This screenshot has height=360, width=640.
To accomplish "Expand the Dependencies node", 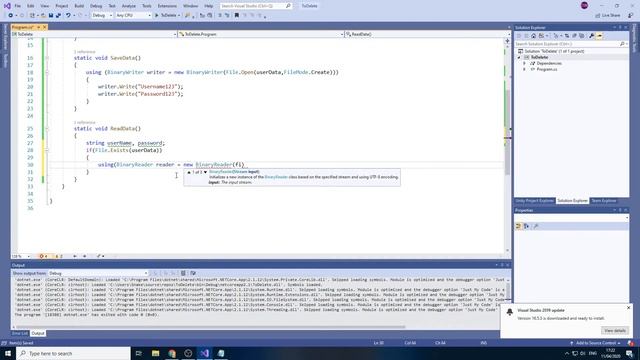I will [524, 63].
